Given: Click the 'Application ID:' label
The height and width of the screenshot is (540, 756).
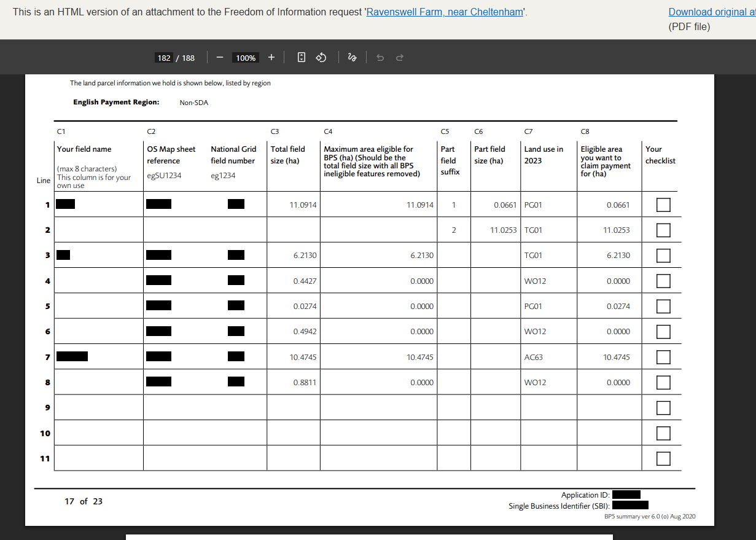Looking at the screenshot, I should coord(585,495).
